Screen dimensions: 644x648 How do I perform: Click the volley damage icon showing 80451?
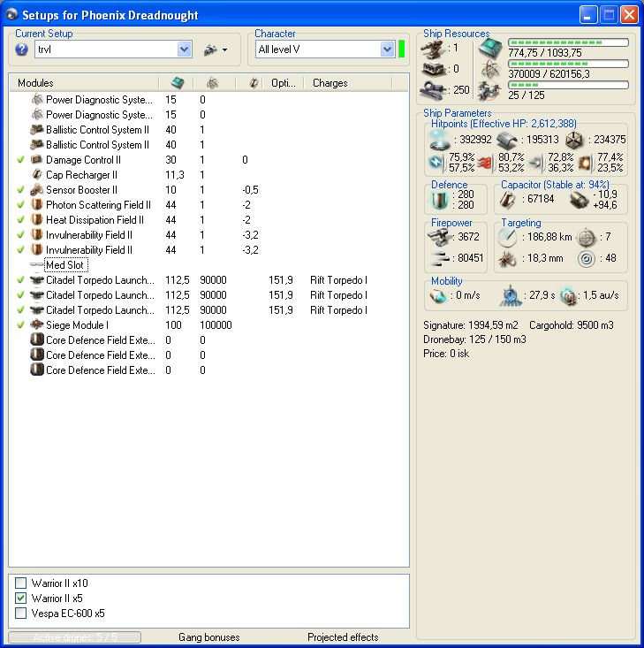click(x=440, y=258)
